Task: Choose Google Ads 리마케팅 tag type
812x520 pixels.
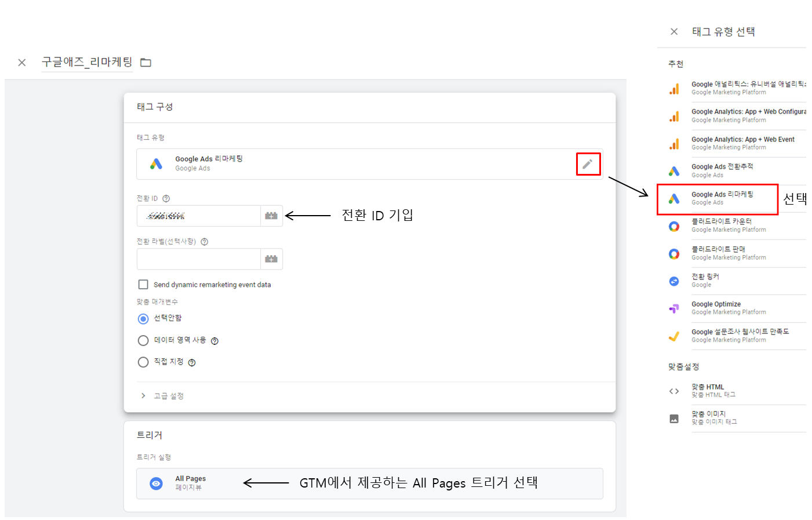Action: point(718,199)
